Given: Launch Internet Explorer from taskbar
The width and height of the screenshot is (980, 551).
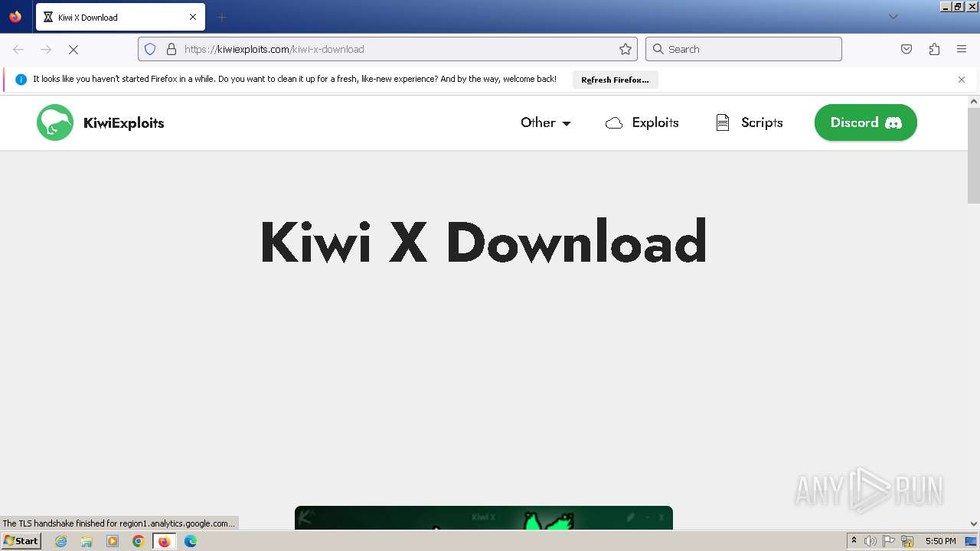Looking at the screenshot, I should (61, 541).
